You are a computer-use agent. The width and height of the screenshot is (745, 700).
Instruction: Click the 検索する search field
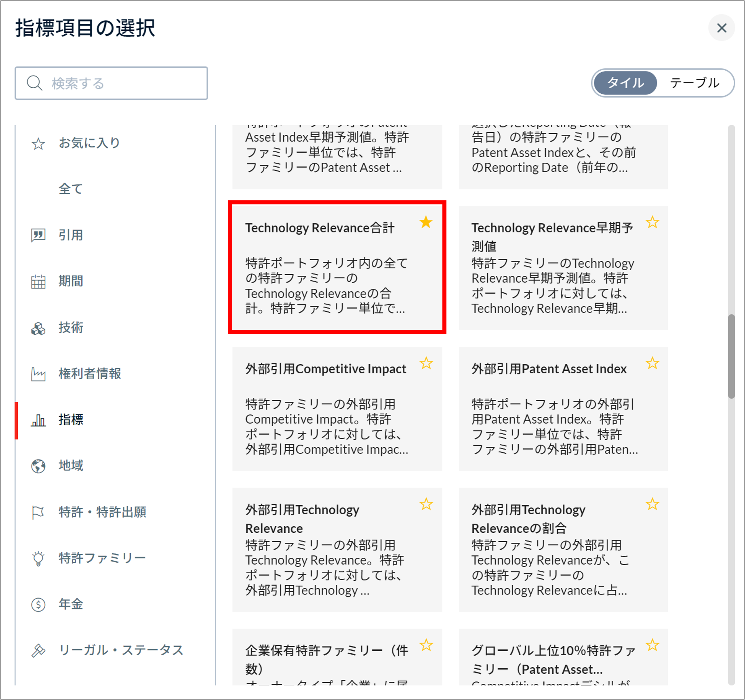(111, 83)
